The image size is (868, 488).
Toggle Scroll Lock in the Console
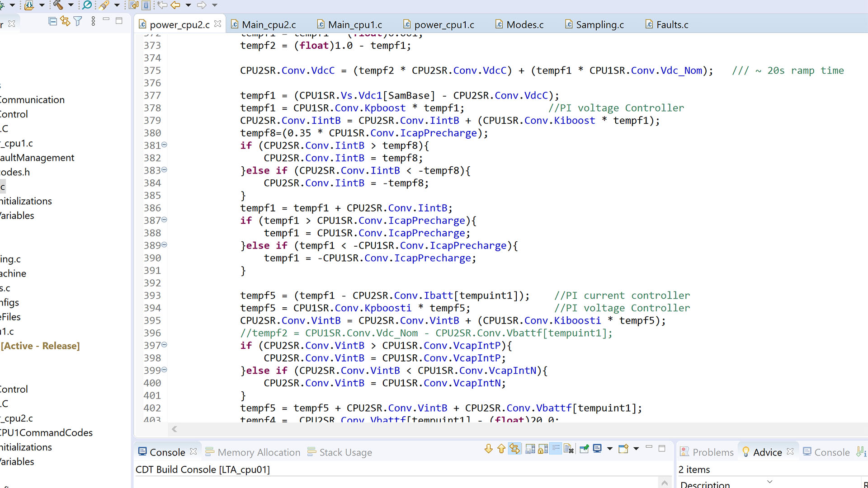(542, 448)
